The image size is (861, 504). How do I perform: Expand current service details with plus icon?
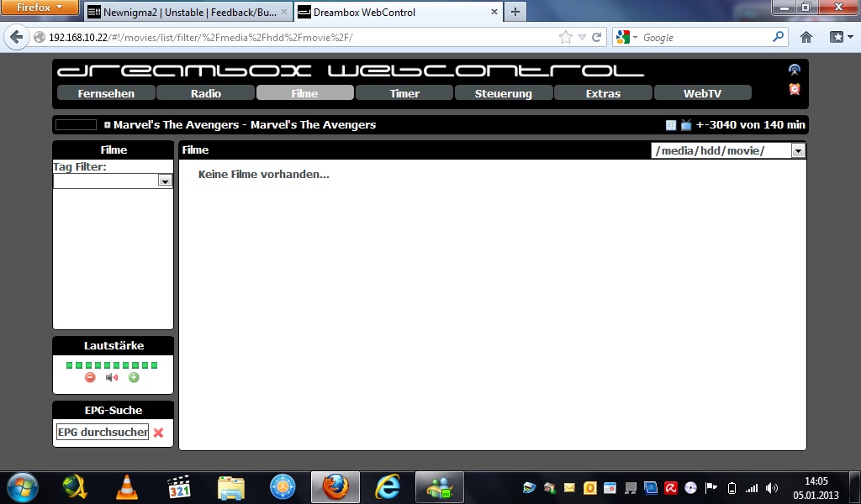tap(108, 125)
